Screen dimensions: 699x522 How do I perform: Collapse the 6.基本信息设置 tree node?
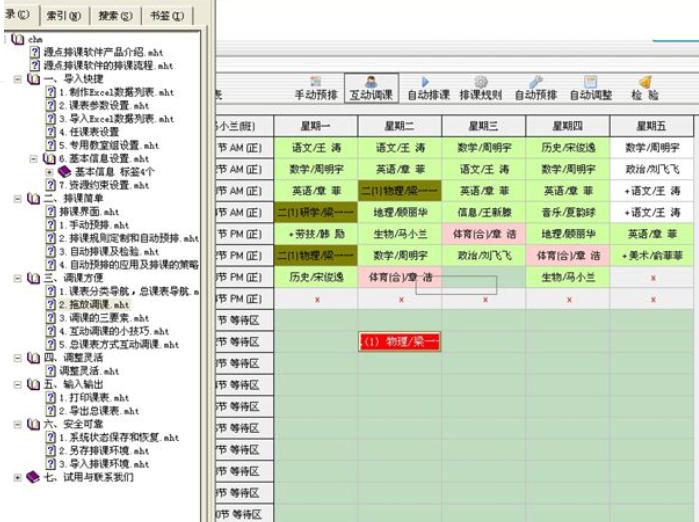pyautogui.click(x=33, y=159)
